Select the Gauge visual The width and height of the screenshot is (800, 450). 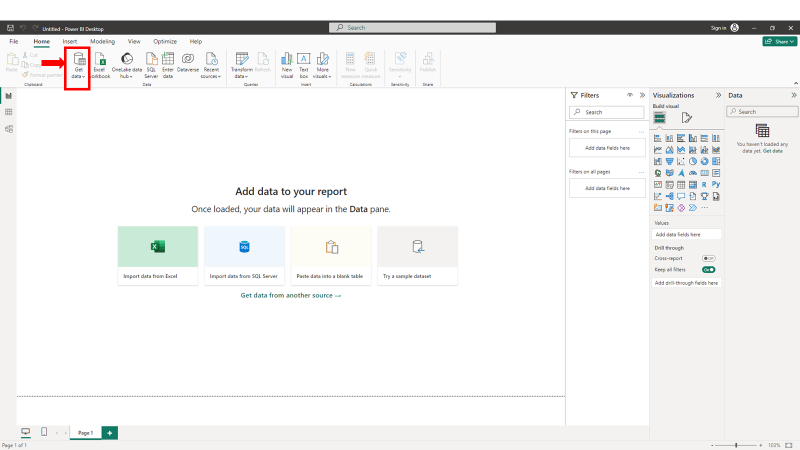coord(693,173)
